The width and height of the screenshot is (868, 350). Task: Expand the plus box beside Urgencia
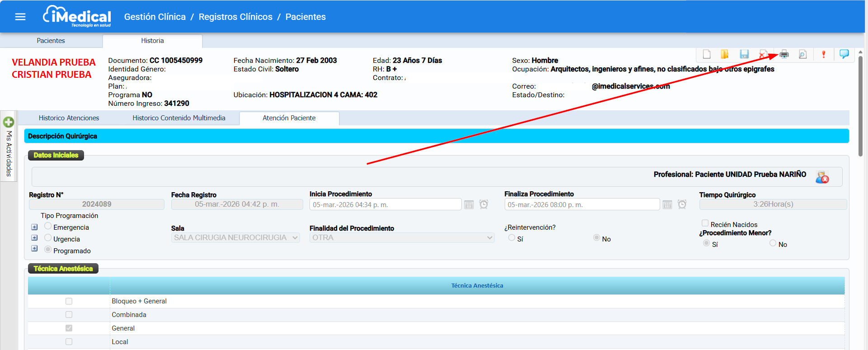(x=34, y=238)
